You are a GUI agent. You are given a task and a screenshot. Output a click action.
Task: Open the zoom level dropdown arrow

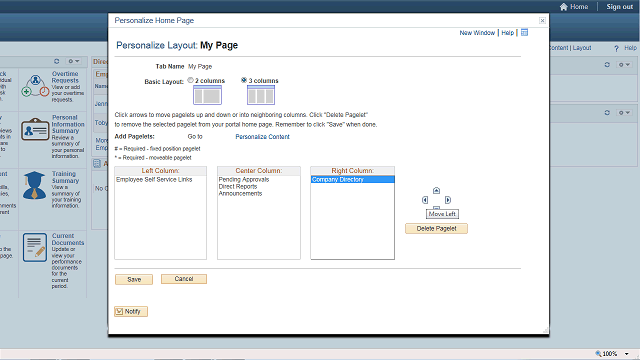coord(627,354)
